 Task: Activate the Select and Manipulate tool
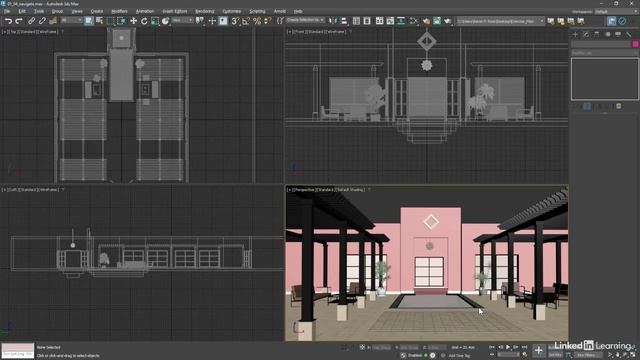212,21
